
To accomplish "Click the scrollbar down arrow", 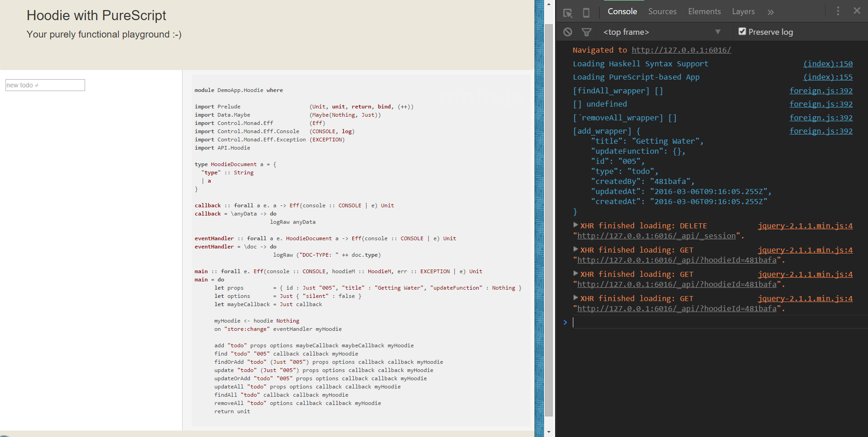I will click(549, 432).
